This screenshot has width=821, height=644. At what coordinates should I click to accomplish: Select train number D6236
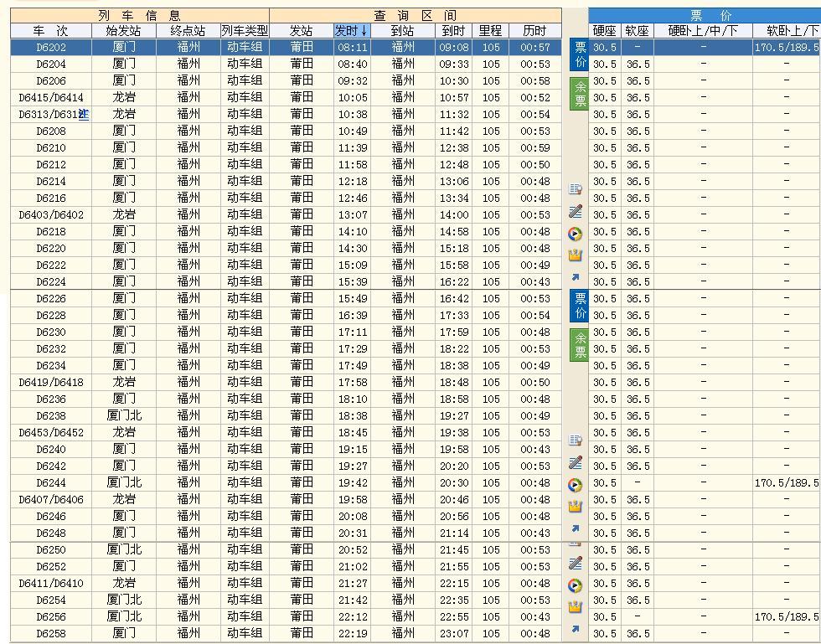pos(51,399)
